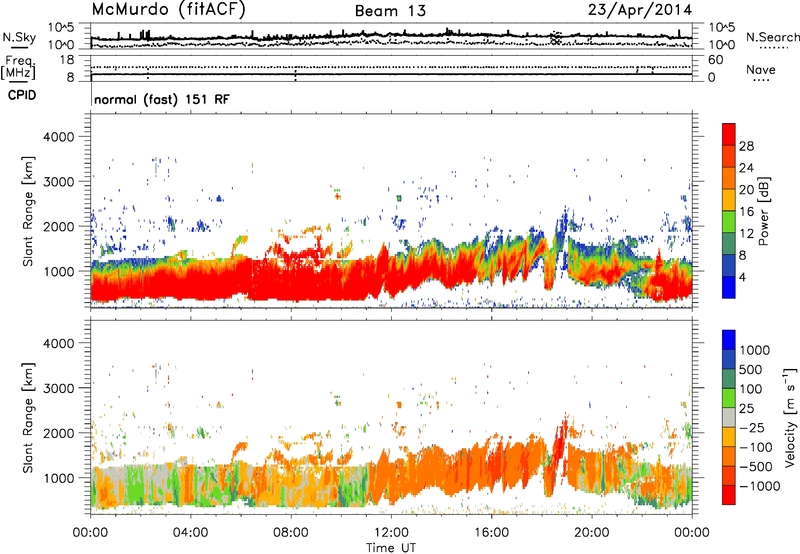Click the '-25' tick on the velocity colorbar
Viewport: 800px width, 554px height.
pos(752,427)
